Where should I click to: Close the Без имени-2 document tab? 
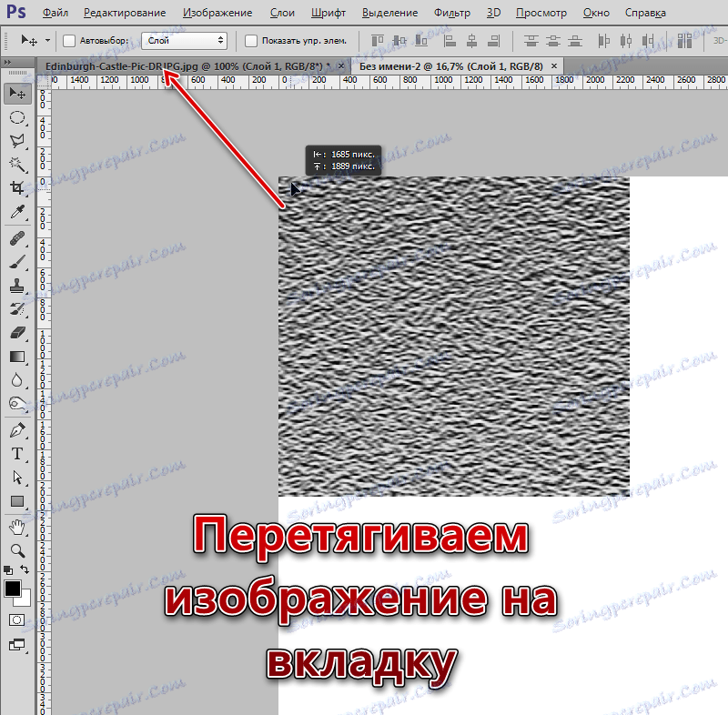coord(554,66)
